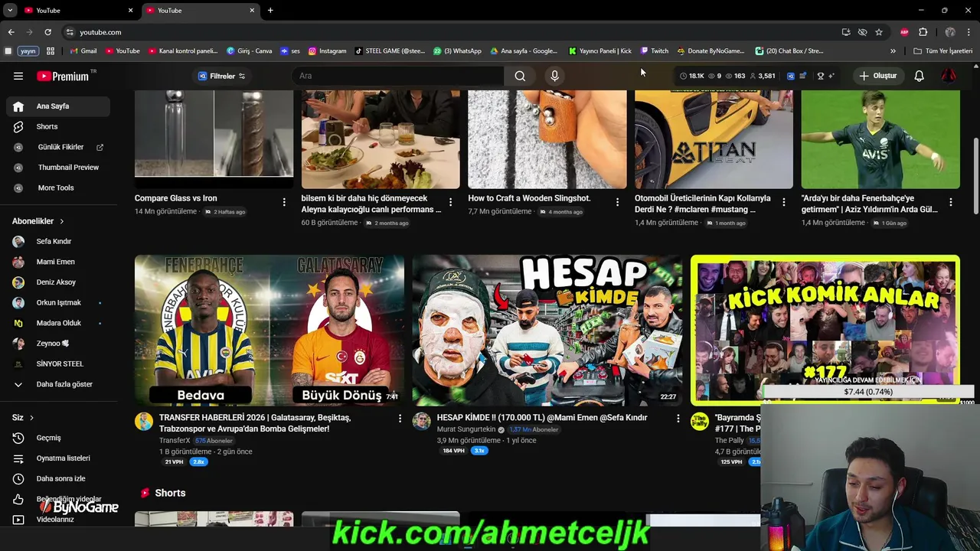Close the second YouTube tab

pos(252,10)
